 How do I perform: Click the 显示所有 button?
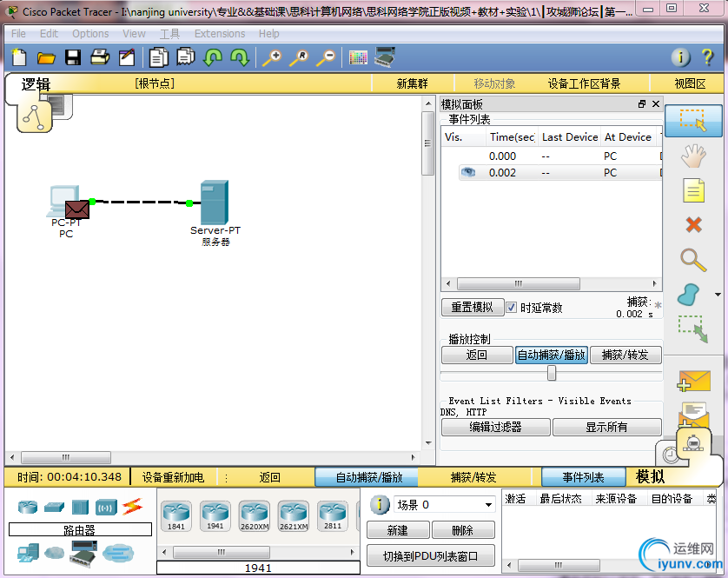(x=606, y=427)
